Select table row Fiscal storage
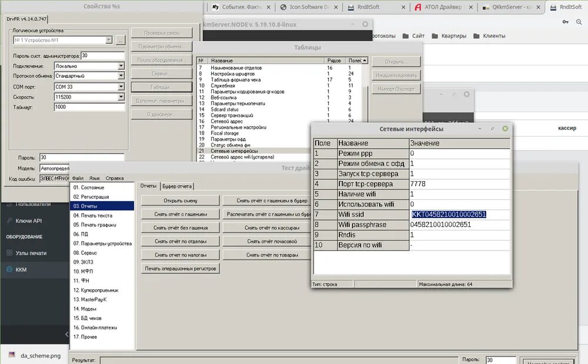The width and height of the screenshot is (588, 364). pyautogui.click(x=253, y=133)
